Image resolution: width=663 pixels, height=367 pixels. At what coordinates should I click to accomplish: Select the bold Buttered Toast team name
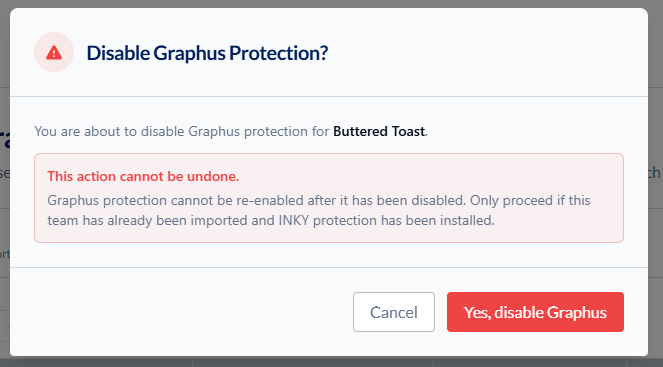(x=379, y=131)
